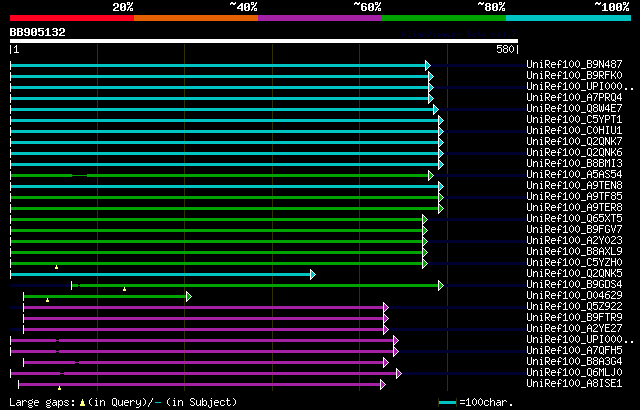Select the UniRef100_B9FGV7 label

(x=574, y=230)
